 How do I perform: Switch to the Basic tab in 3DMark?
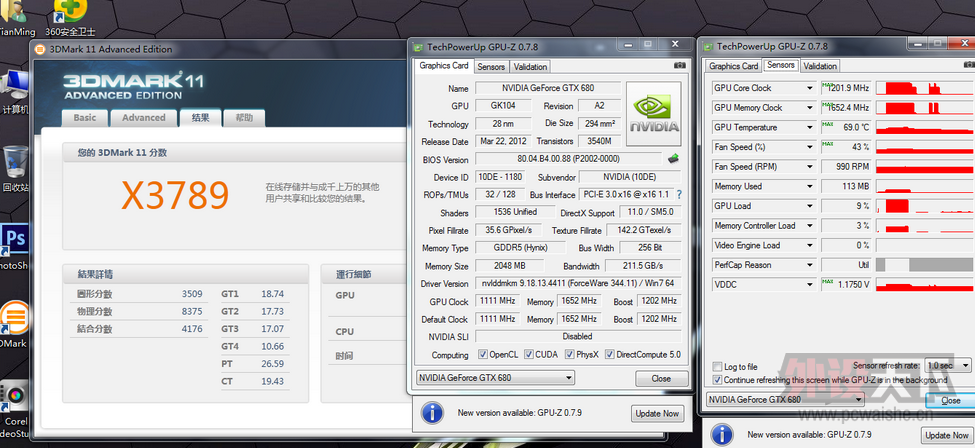tap(85, 118)
